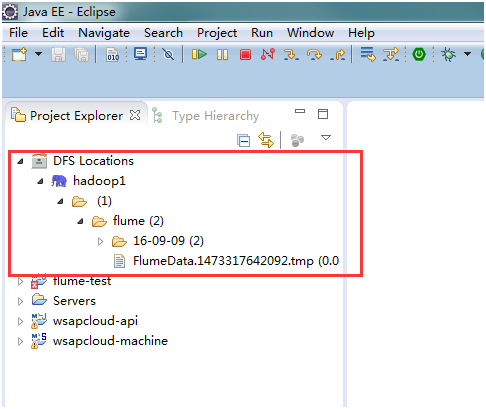Open the Navigate menu
Screen dimensions: 486x409
(104, 33)
